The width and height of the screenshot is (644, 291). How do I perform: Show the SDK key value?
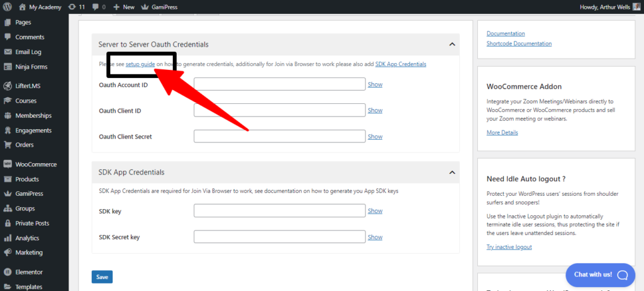click(375, 211)
